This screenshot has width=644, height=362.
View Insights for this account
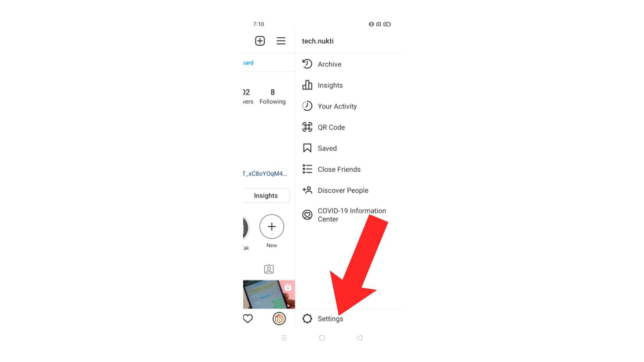[x=330, y=85]
